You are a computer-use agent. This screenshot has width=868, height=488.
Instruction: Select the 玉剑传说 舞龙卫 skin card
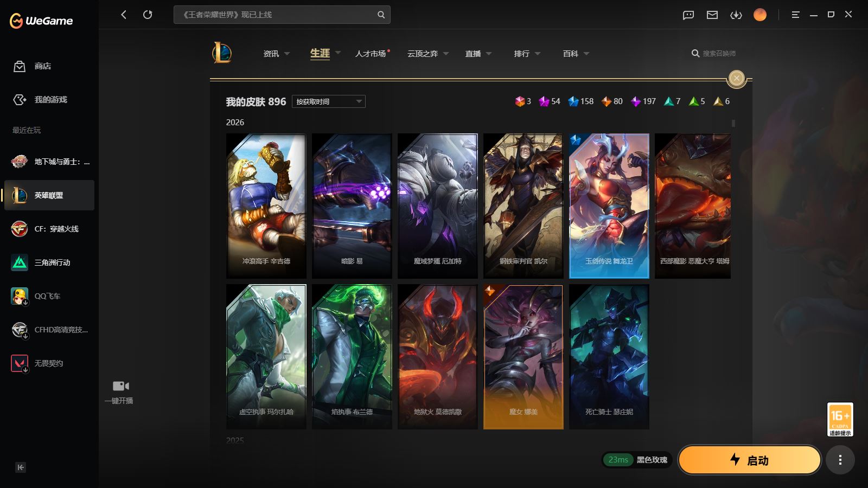point(609,206)
